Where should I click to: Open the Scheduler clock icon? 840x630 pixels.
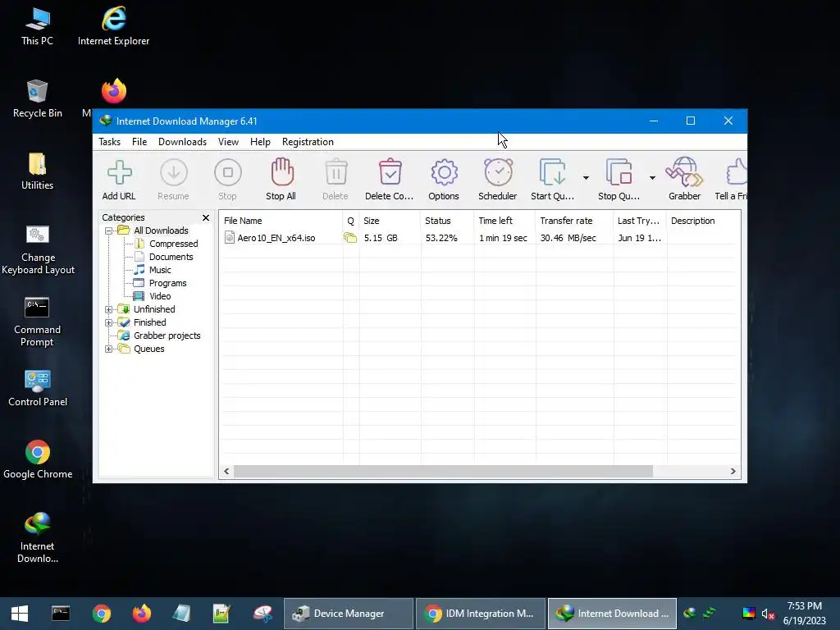(498, 172)
